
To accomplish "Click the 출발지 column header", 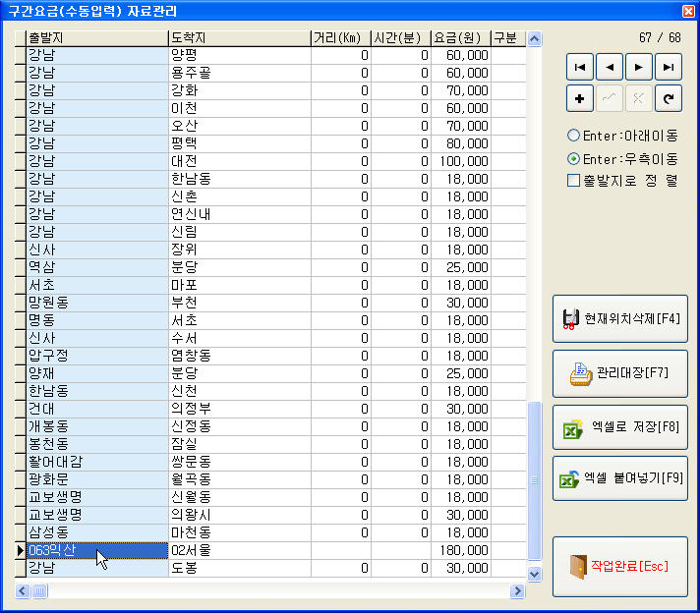I will [97, 38].
